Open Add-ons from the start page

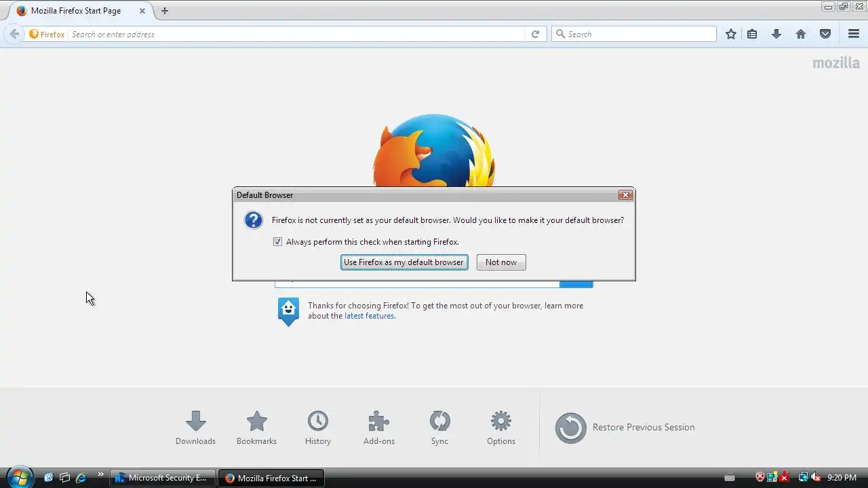[378, 428]
